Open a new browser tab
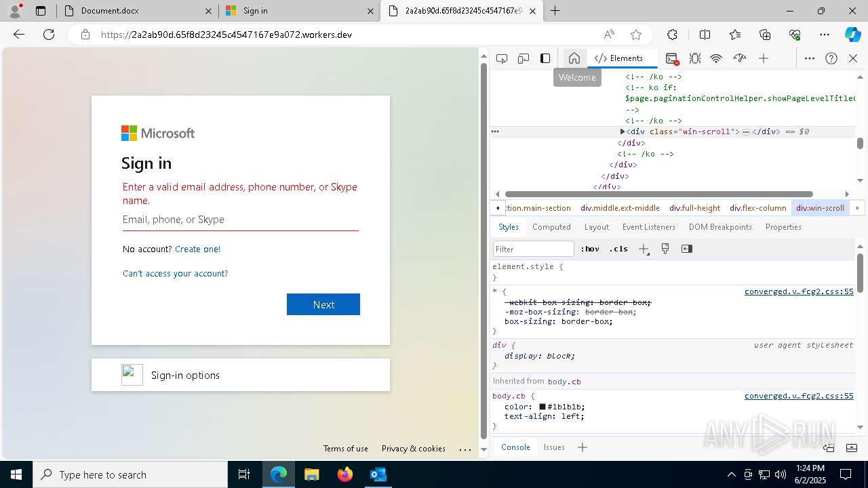868x488 pixels. pyautogui.click(x=555, y=11)
